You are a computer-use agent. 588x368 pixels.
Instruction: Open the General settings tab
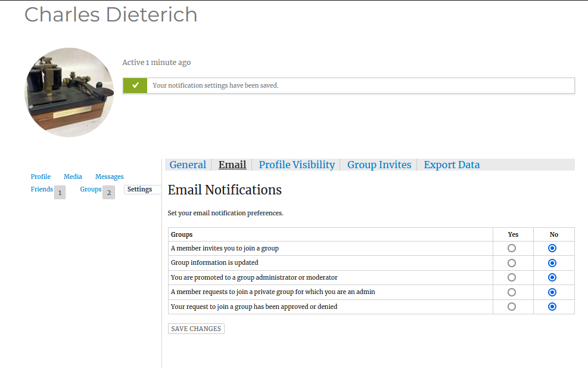188,165
